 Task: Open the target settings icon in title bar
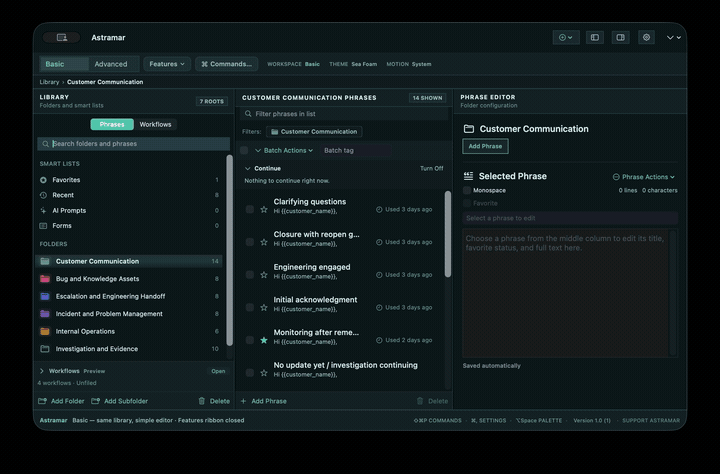[646, 38]
